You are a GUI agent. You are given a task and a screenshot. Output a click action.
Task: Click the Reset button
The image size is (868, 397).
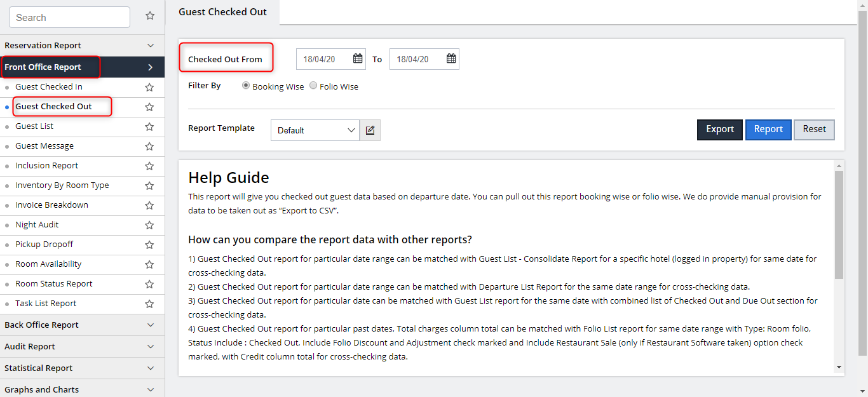[814, 130]
